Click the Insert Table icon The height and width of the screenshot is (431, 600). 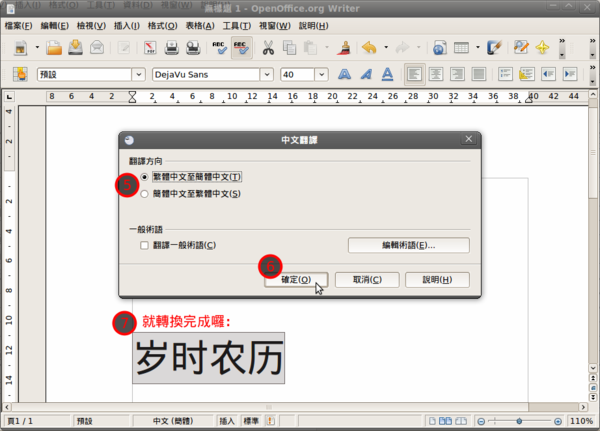click(461, 48)
